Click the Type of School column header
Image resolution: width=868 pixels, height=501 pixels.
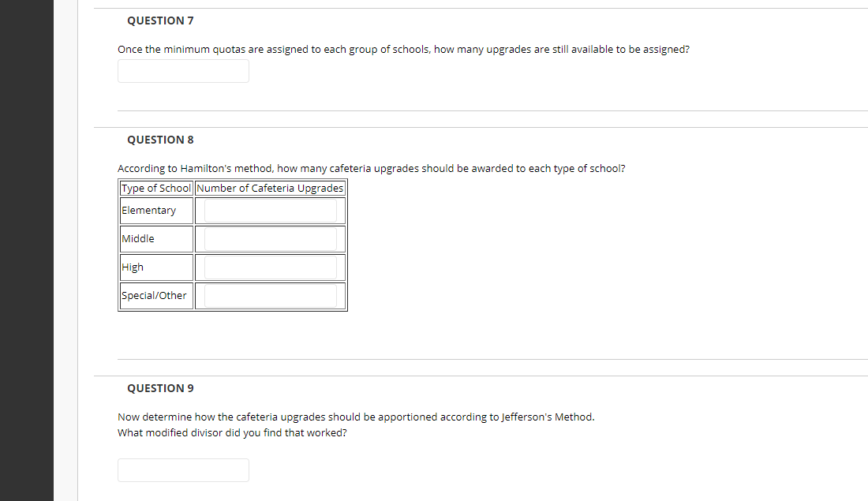(156, 188)
